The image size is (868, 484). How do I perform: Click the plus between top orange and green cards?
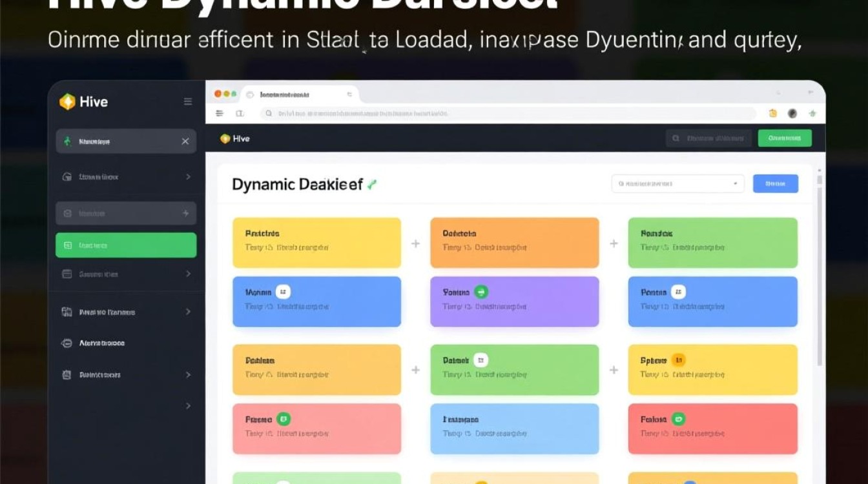click(614, 243)
